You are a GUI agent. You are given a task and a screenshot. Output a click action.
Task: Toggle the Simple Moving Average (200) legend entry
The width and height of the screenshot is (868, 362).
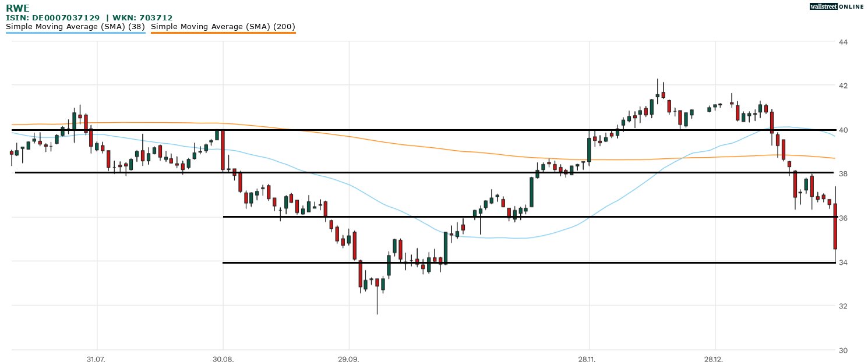pos(223,26)
